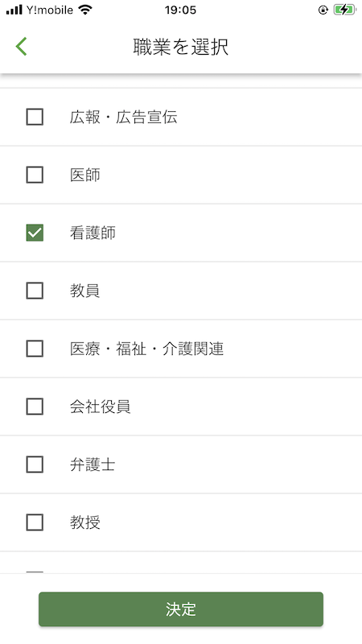Tap the 会社役員 label text
Viewport: 362px width, 644px height.
click(x=100, y=407)
